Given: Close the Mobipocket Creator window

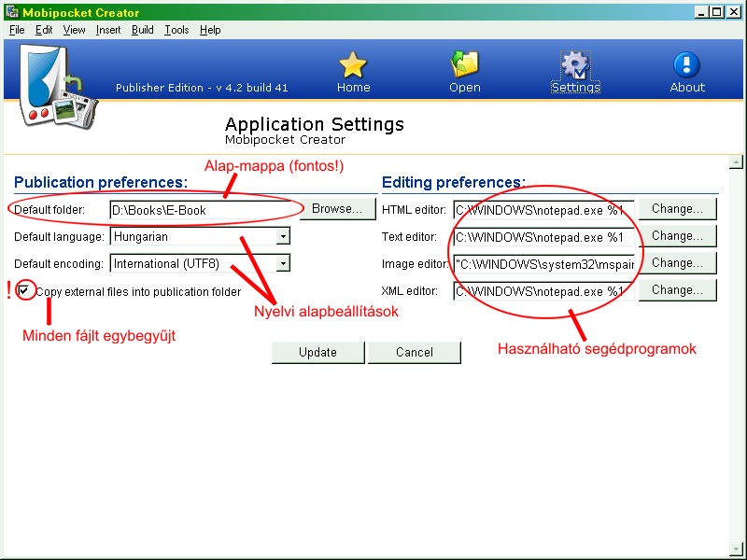Looking at the screenshot, I should click(734, 12).
